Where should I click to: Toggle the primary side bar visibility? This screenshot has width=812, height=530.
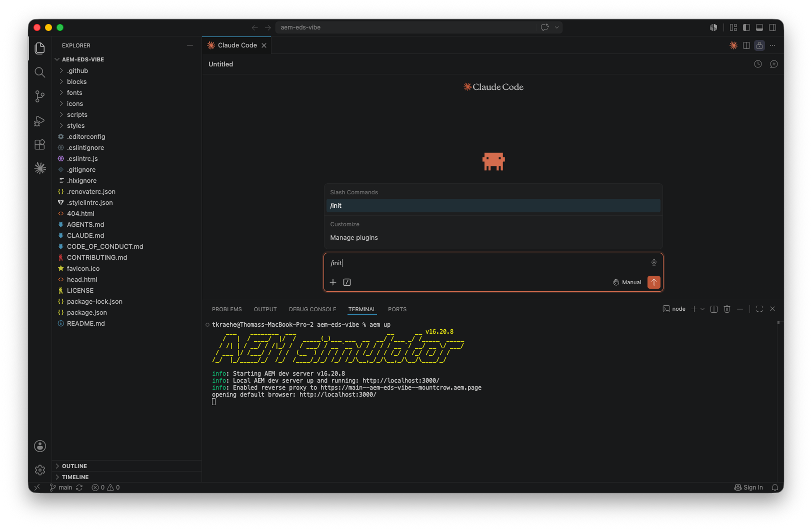coord(746,27)
